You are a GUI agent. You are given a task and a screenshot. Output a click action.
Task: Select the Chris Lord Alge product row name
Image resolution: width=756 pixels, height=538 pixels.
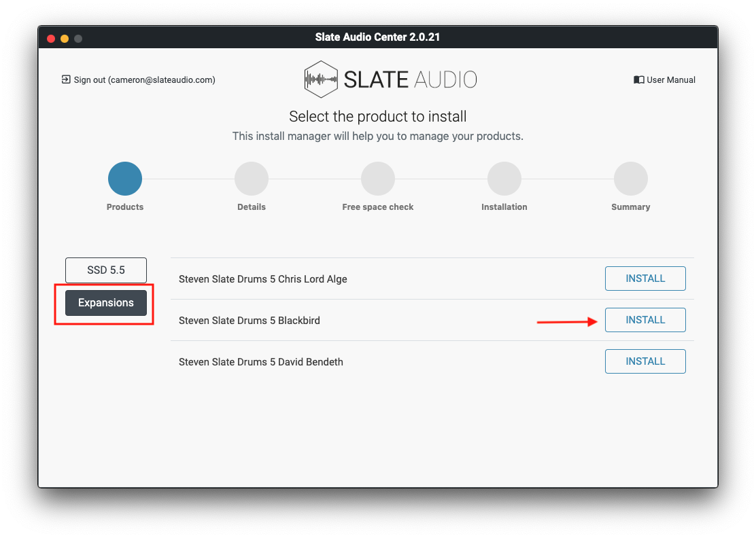[x=262, y=279]
